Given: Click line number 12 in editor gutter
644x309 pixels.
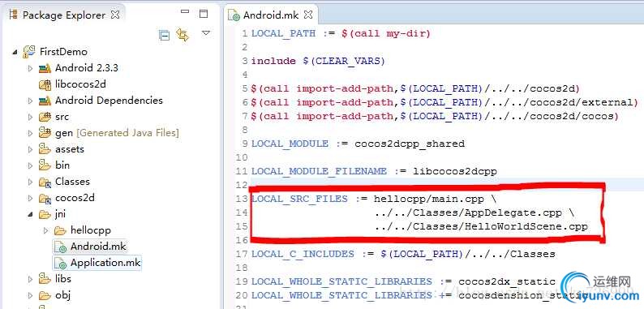Looking at the screenshot, I should (242, 185).
